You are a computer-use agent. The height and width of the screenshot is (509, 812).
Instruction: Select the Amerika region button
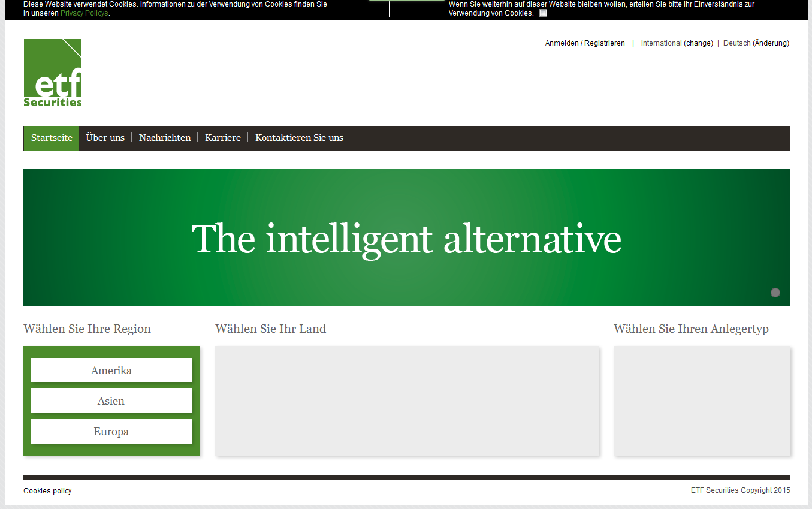click(111, 371)
